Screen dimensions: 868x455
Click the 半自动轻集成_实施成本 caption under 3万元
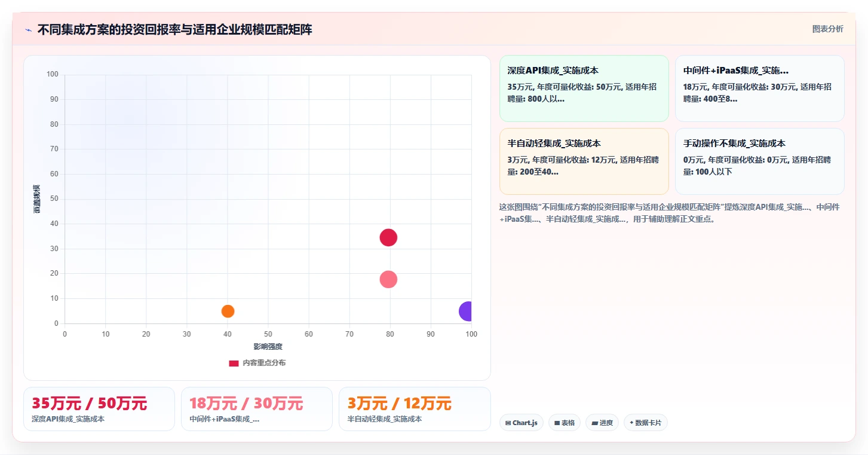[x=385, y=419]
